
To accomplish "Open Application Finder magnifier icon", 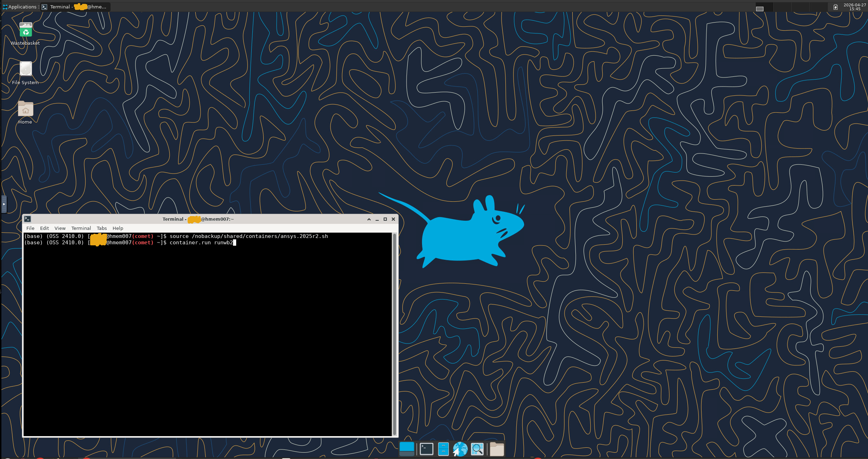I will [477, 449].
